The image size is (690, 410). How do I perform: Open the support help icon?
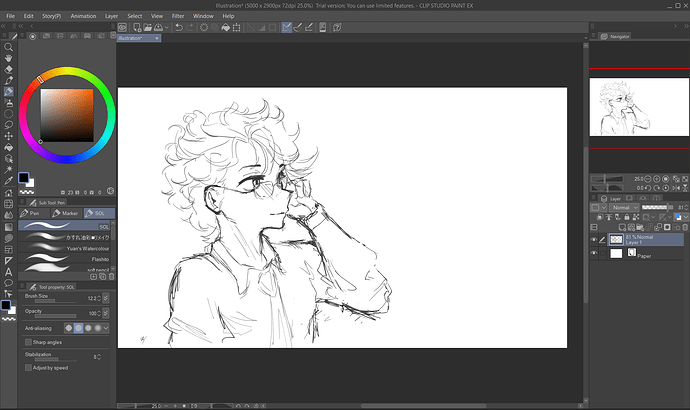point(337,27)
